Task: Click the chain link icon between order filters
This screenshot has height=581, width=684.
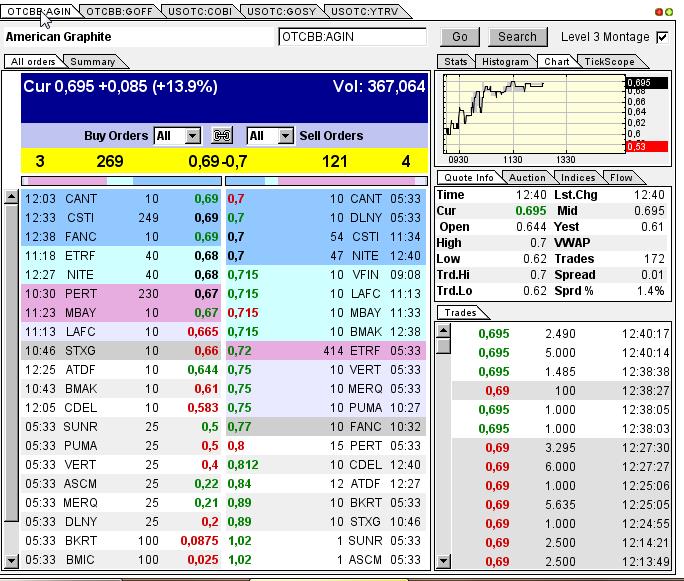Action: tap(222, 135)
